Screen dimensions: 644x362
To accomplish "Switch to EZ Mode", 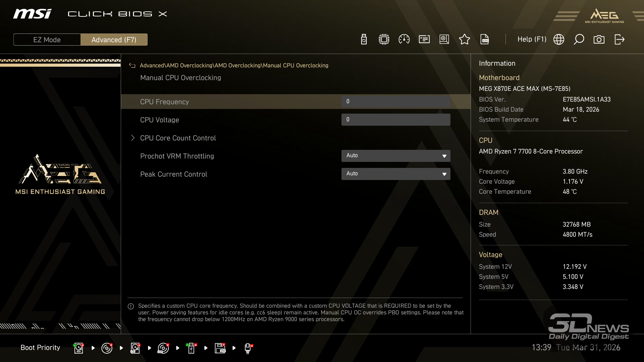I will (47, 40).
